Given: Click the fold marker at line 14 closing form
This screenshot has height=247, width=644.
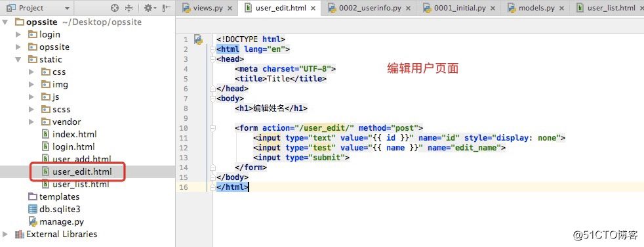Looking at the screenshot, I should coord(212,168).
